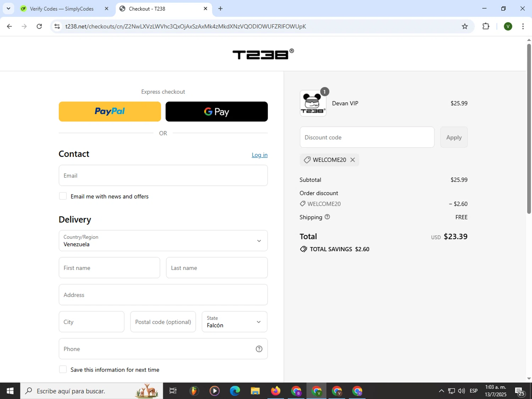Click the City field
The height and width of the screenshot is (399, 532).
(92, 322)
